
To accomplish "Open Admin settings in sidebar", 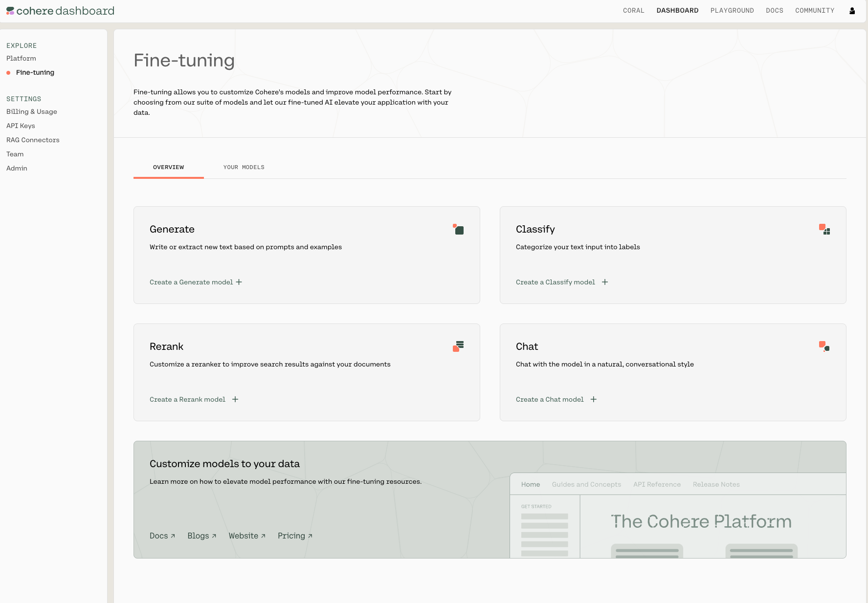I will pyautogui.click(x=17, y=168).
